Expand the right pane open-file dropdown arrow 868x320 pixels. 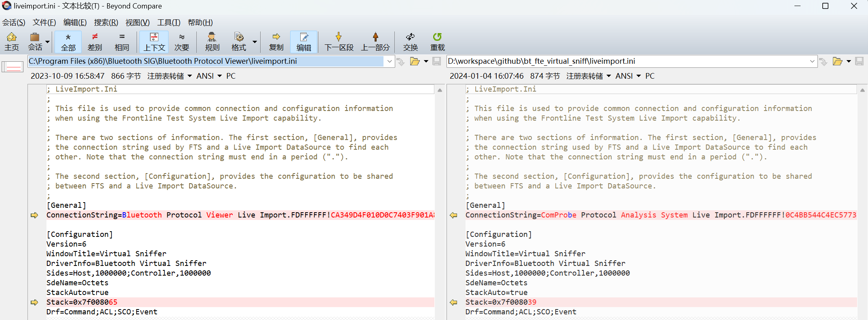tap(849, 61)
